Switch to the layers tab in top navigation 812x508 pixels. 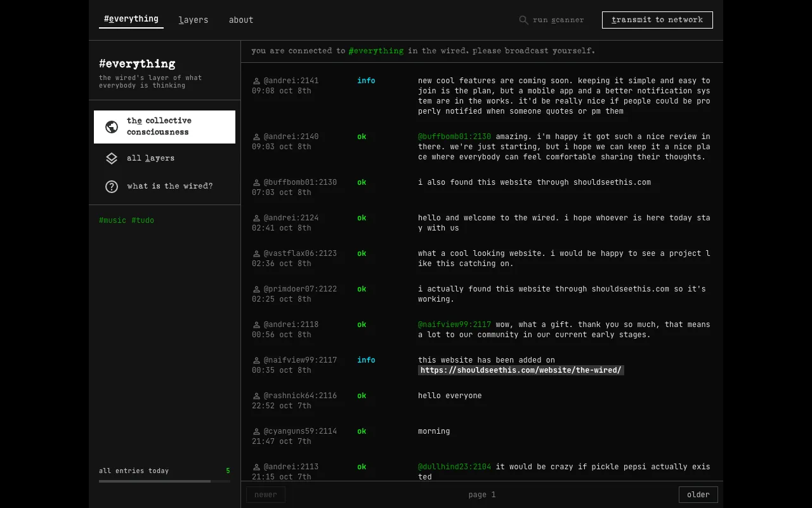coord(193,20)
